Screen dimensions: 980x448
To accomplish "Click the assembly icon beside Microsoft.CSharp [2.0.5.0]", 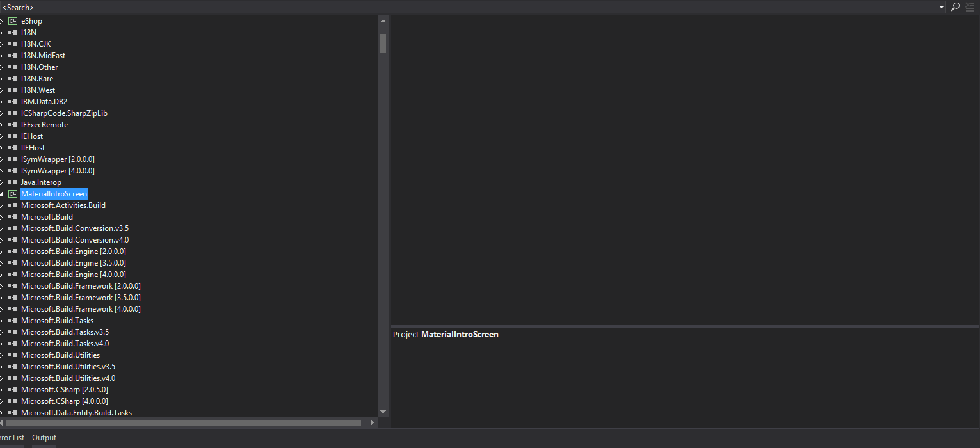I will [x=13, y=390].
